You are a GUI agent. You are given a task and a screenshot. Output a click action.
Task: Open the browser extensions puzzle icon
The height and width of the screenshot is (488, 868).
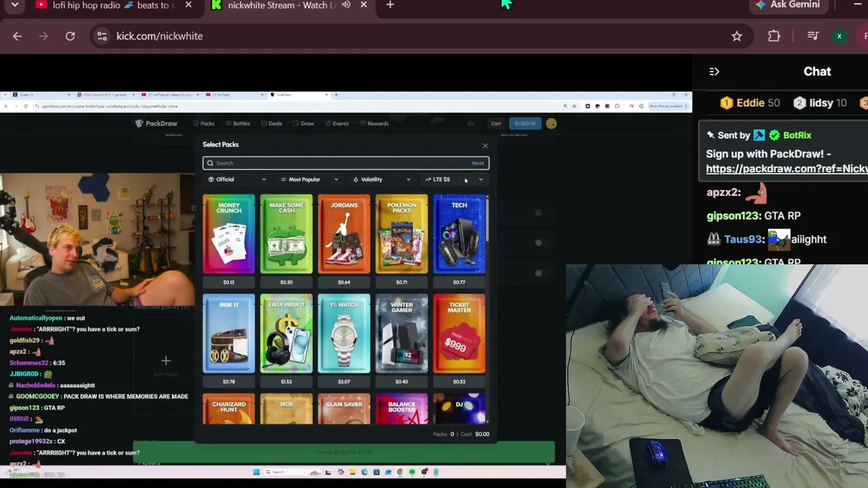774,36
